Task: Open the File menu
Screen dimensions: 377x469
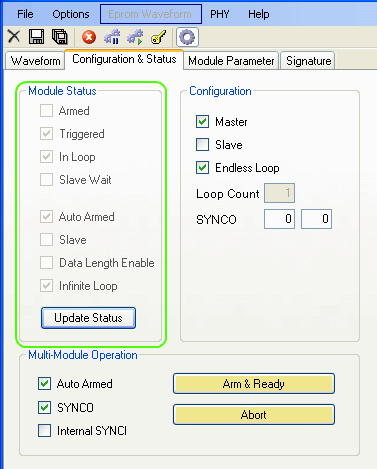Action: click(x=25, y=14)
